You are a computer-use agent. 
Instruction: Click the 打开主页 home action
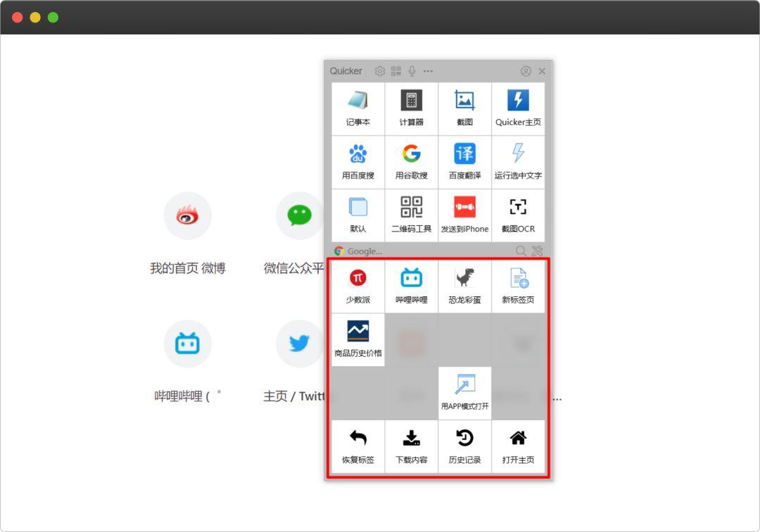518,446
